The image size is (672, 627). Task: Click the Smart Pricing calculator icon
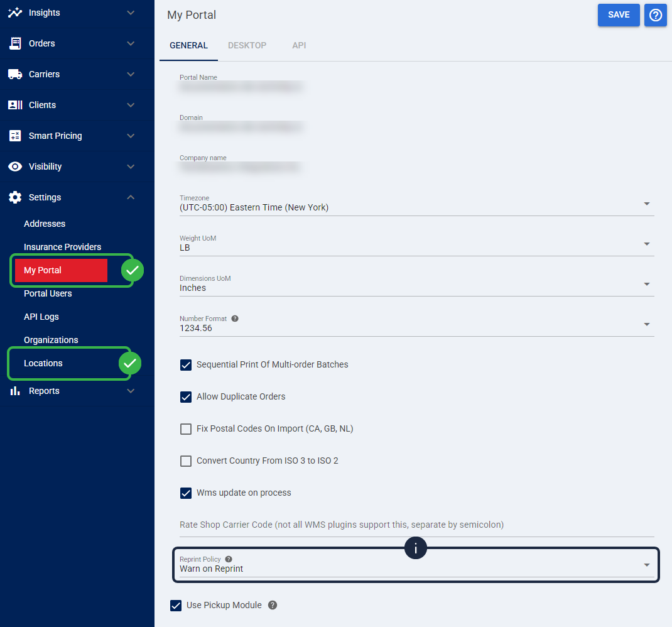click(15, 136)
